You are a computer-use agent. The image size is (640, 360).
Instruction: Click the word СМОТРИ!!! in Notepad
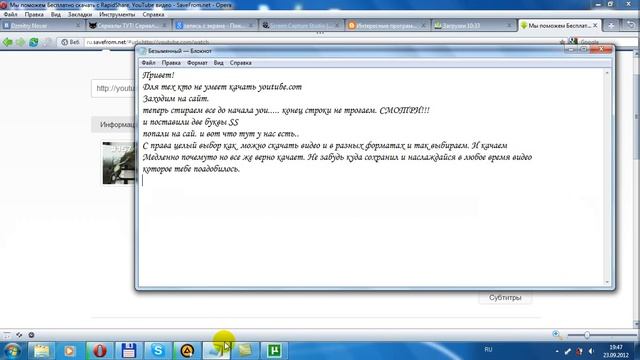(x=404, y=111)
